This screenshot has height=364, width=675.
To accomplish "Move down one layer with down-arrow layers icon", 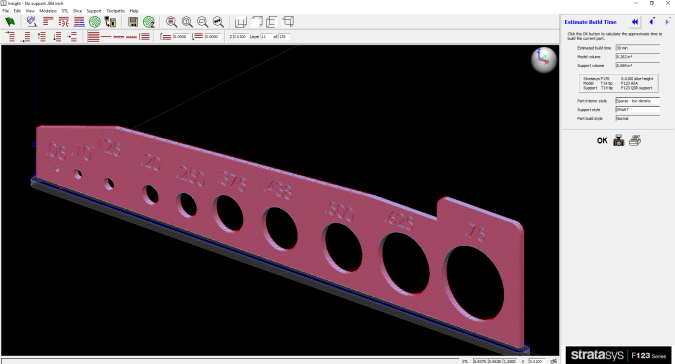I will [57, 37].
